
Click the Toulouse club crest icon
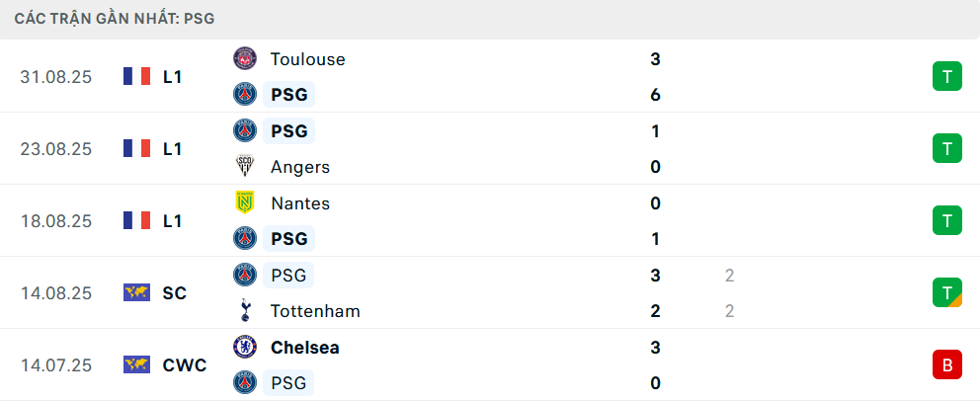coord(244,59)
